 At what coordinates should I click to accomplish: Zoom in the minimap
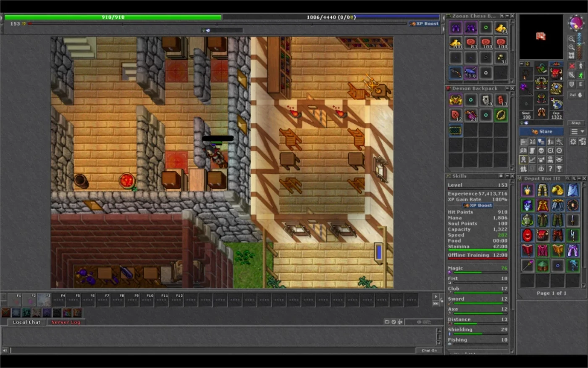(x=572, y=47)
